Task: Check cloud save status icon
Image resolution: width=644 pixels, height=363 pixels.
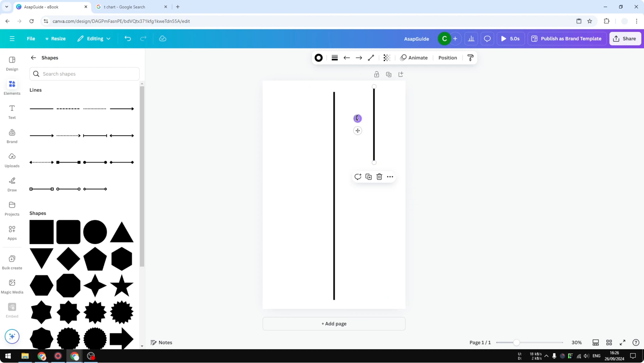Action: (x=163, y=39)
